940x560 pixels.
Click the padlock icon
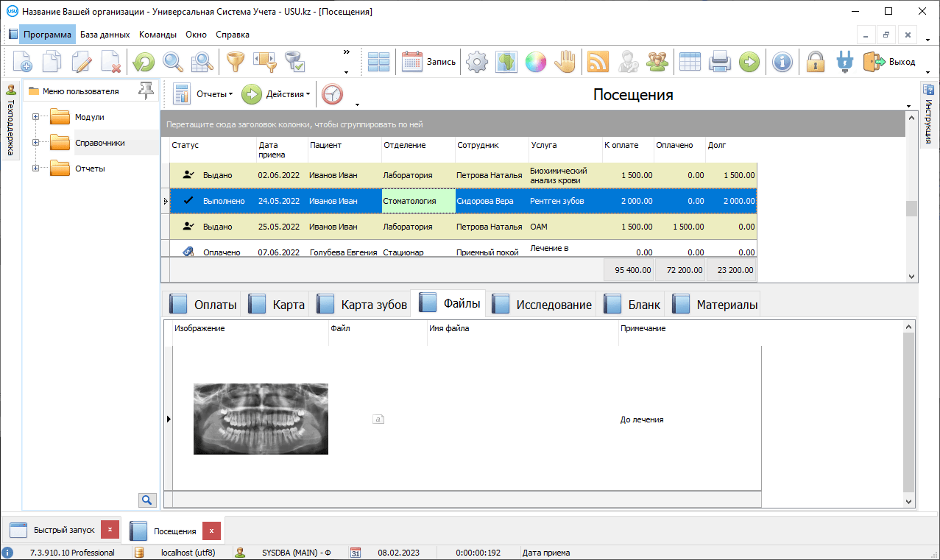(814, 62)
